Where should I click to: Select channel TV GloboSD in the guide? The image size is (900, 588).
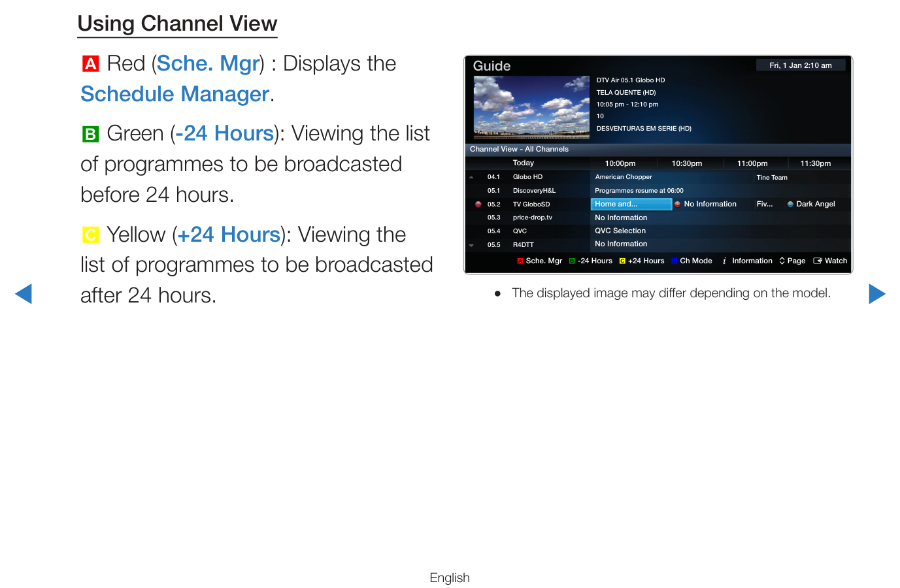pos(531,204)
